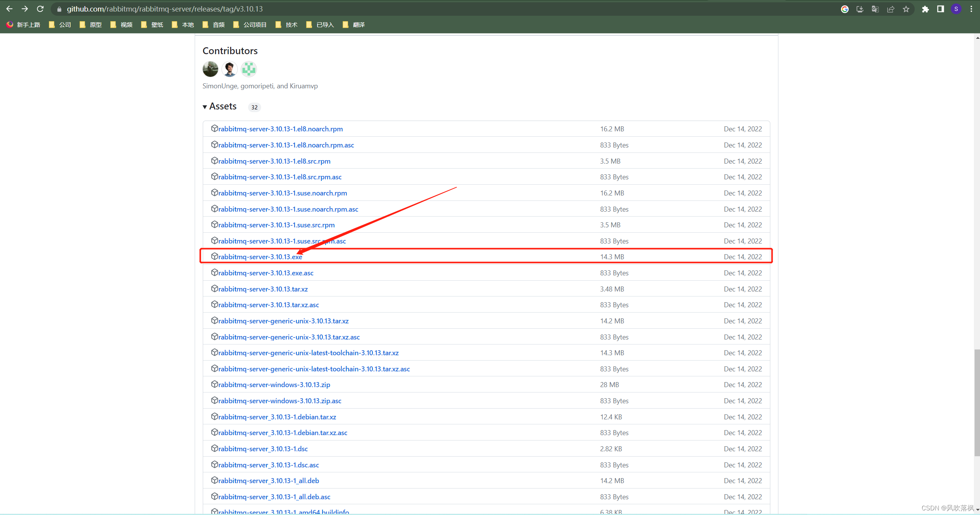Download the rabbitmq-server-3.10.13.exe installer
This screenshot has width=980, height=515.
260,257
